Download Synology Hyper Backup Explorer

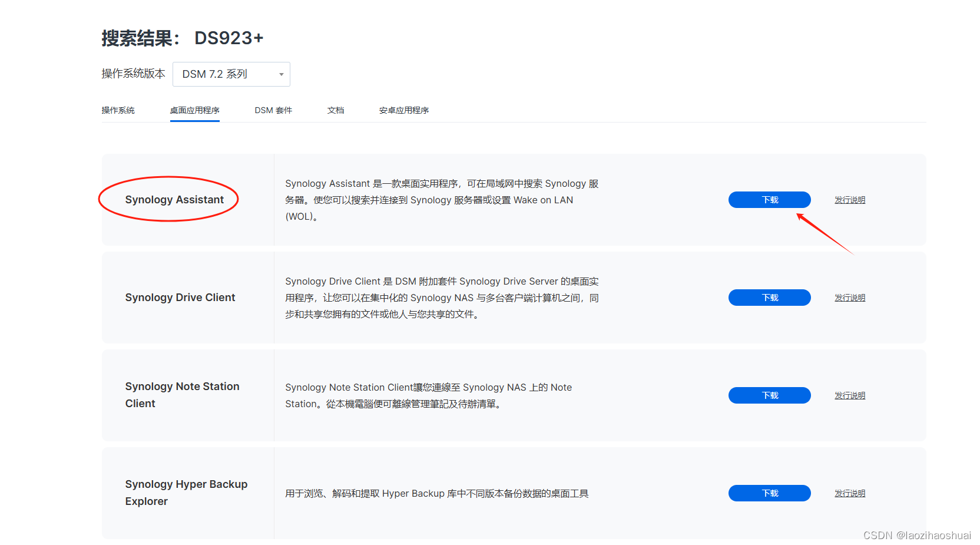pos(770,493)
